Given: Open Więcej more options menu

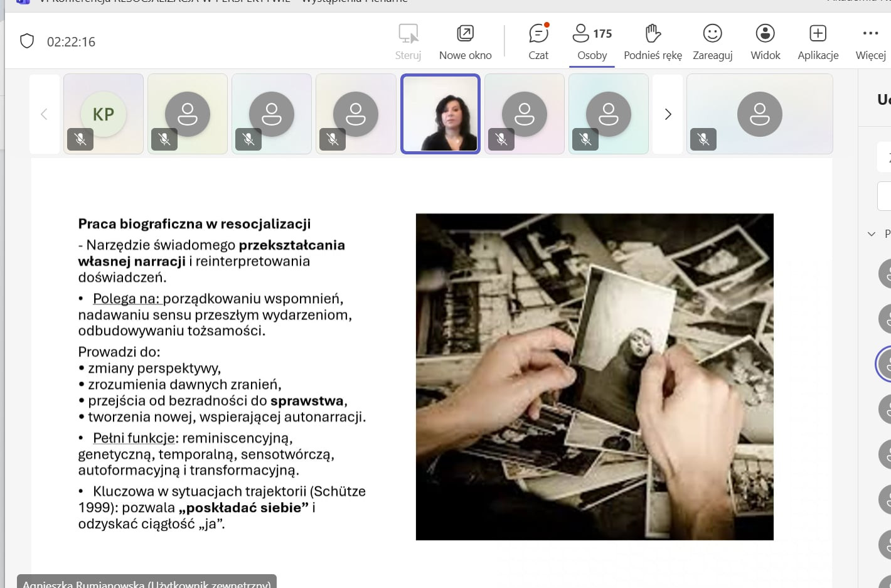Looking at the screenshot, I should pyautogui.click(x=870, y=41).
